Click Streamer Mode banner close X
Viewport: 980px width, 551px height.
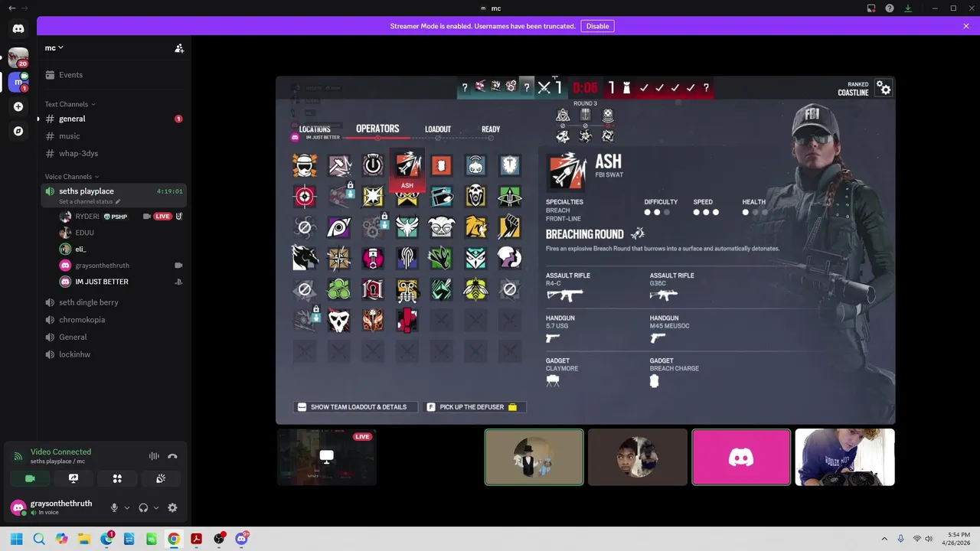(966, 26)
